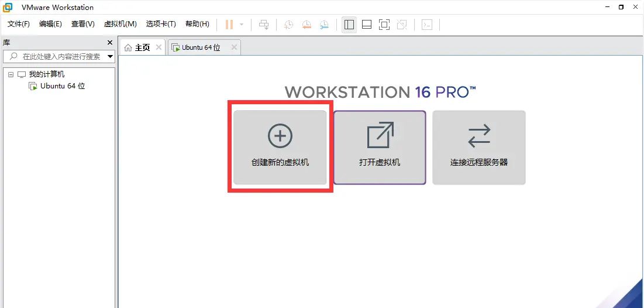Collapse the 我的计算机 tree node
Viewport: 644px width, 308px height.
(x=11, y=75)
